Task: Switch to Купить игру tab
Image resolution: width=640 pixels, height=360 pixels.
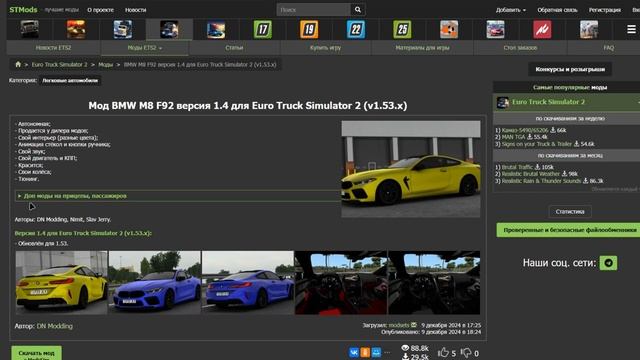Action: [x=325, y=48]
